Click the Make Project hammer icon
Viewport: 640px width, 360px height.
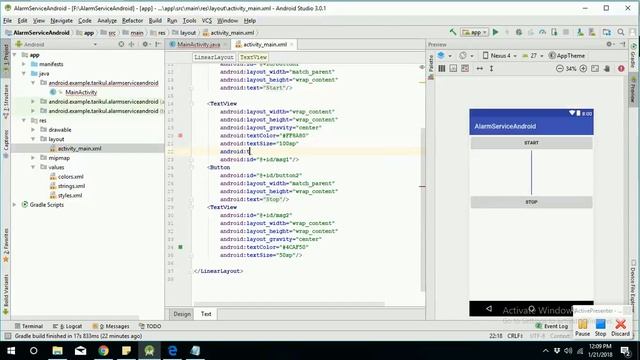click(x=453, y=32)
